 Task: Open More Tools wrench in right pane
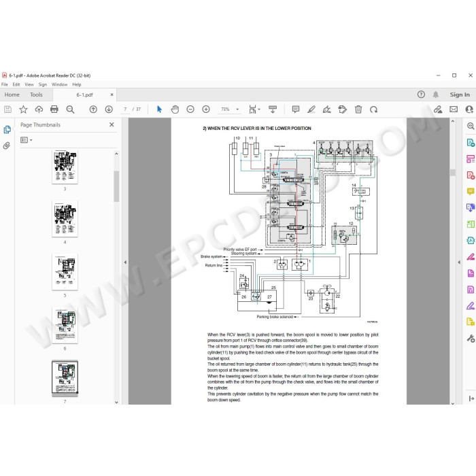tap(471, 339)
